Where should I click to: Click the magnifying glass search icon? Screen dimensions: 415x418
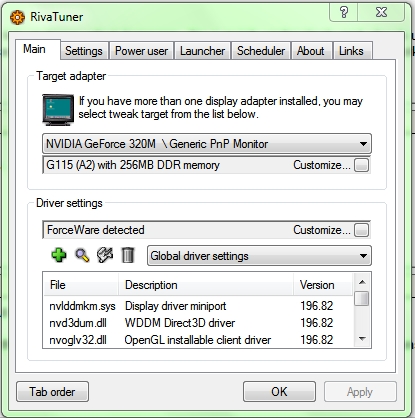82,256
